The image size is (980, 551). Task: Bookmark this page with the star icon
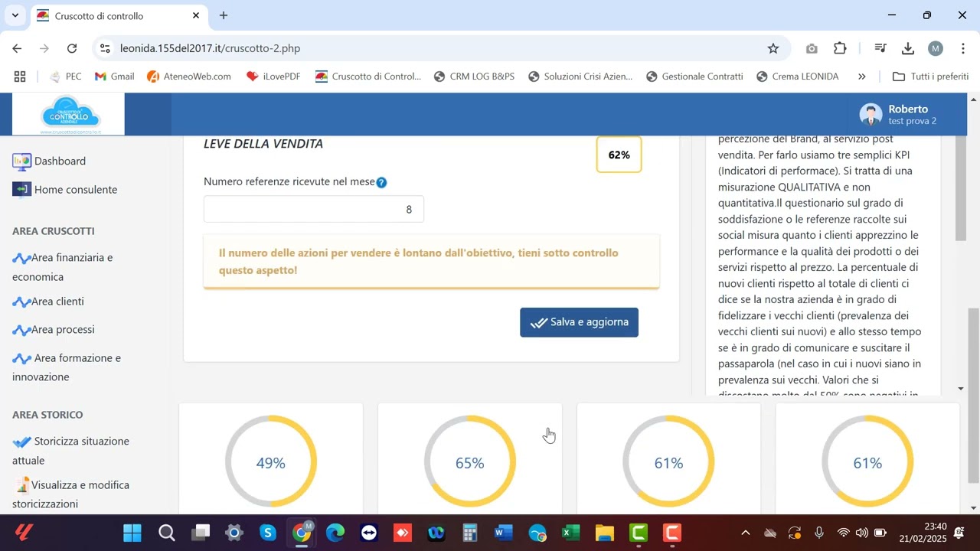773,48
